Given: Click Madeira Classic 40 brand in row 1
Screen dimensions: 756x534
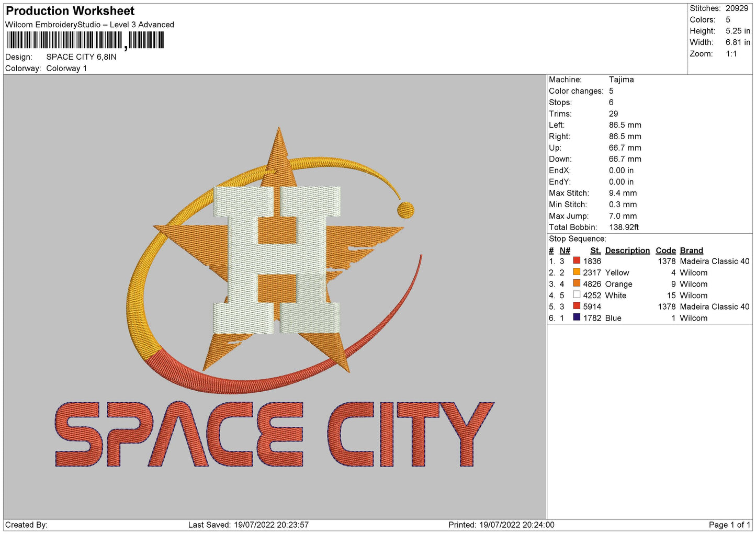Looking at the screenshot, I should pyautogui.click(x=714, y=261).
